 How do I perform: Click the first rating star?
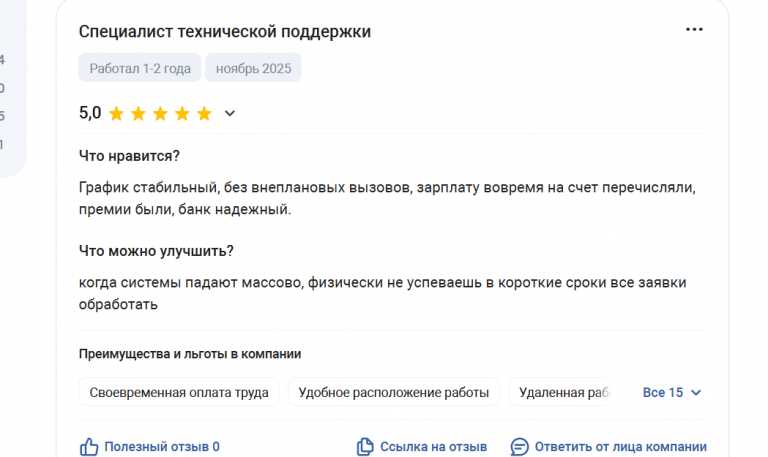click(116, 113)
